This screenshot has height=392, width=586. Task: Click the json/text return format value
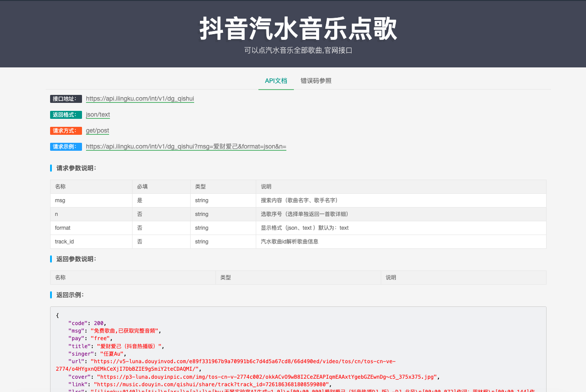pyautogui.click(x=98, y=114)
